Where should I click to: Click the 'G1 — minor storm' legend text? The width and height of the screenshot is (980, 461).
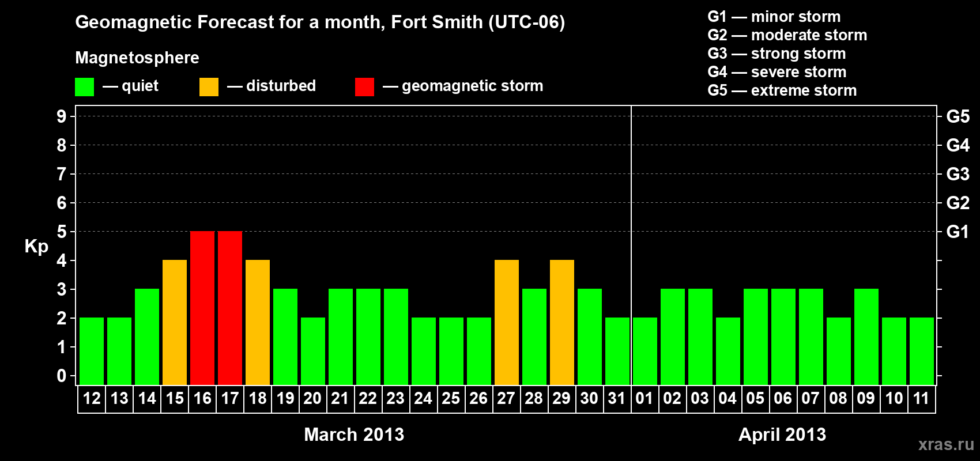point(774,17)
